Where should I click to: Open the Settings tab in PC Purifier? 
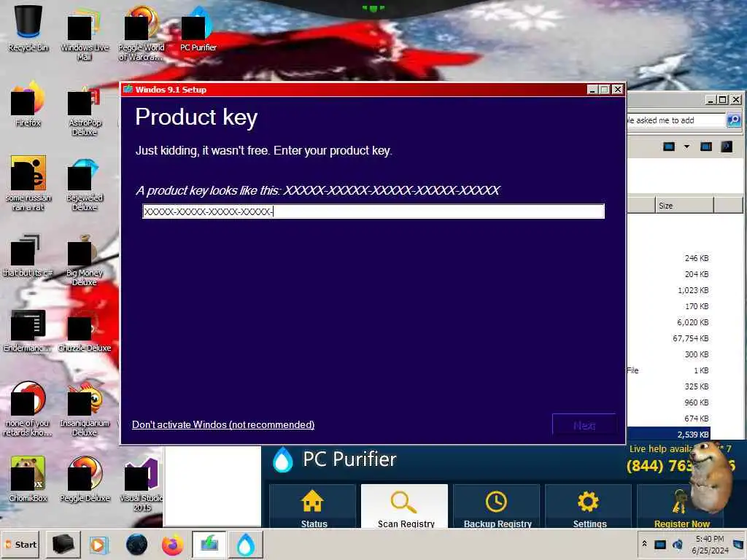[589, 507]
